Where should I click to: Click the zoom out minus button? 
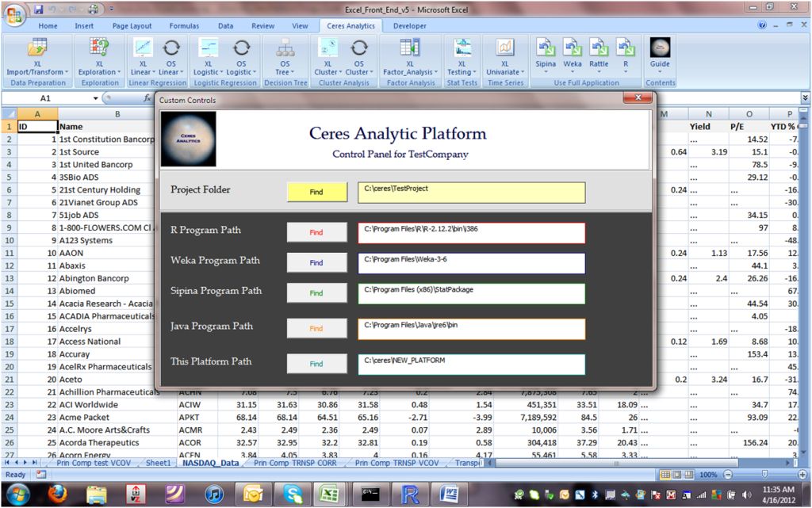tap(728, 475)
